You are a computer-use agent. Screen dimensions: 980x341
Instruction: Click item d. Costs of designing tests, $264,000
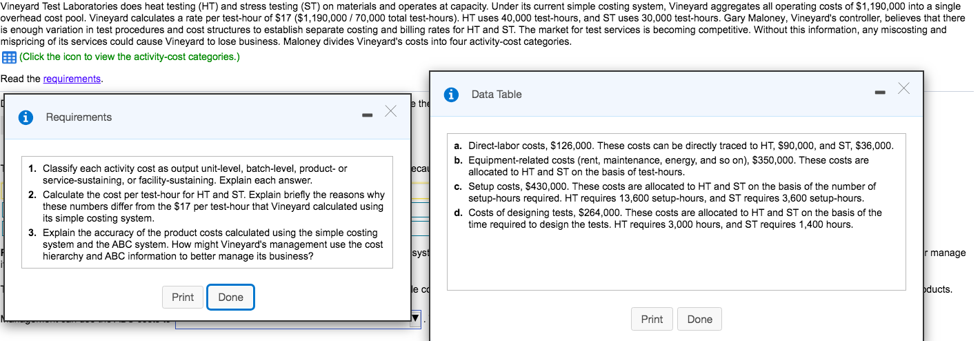tap(668, 218)
